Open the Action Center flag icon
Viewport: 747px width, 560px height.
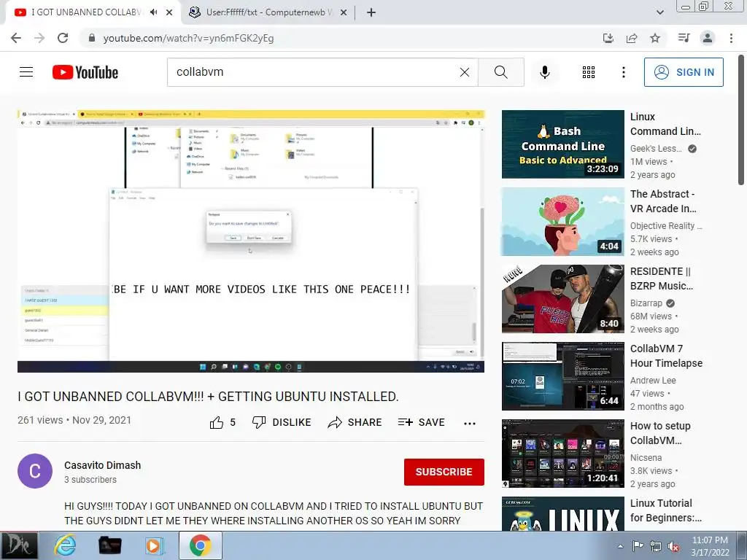point(638,546)
